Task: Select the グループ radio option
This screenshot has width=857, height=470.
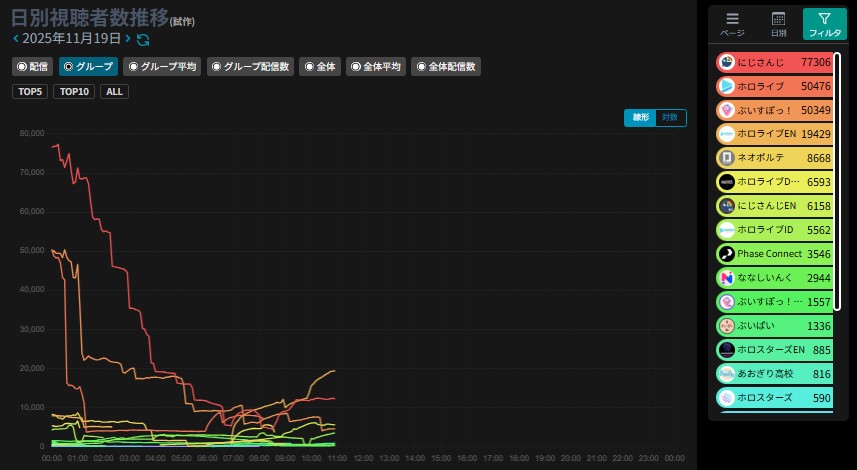Action: [89, 67]
